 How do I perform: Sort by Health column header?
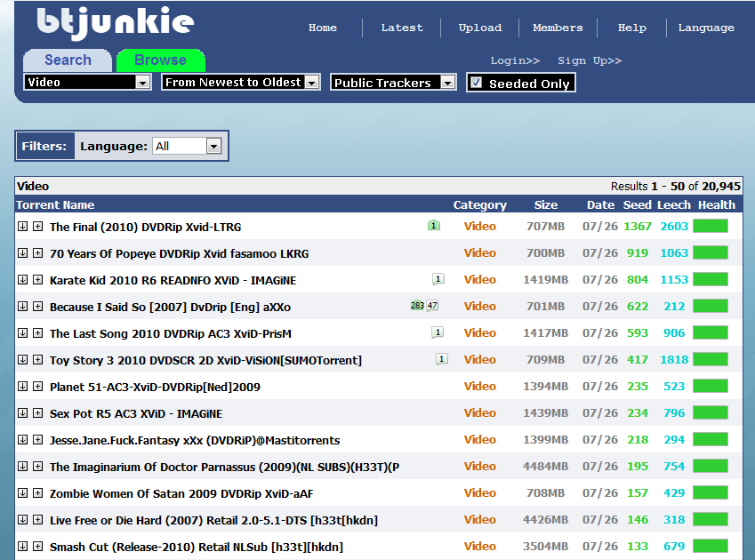pos(717,205)
